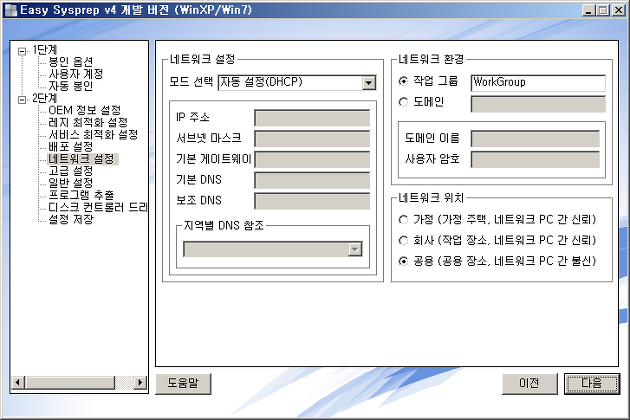Click the 도메인 name field beside radio
The width and height of the screenshot is (630, 420).
pyautogui.click(x=538, y=104)
